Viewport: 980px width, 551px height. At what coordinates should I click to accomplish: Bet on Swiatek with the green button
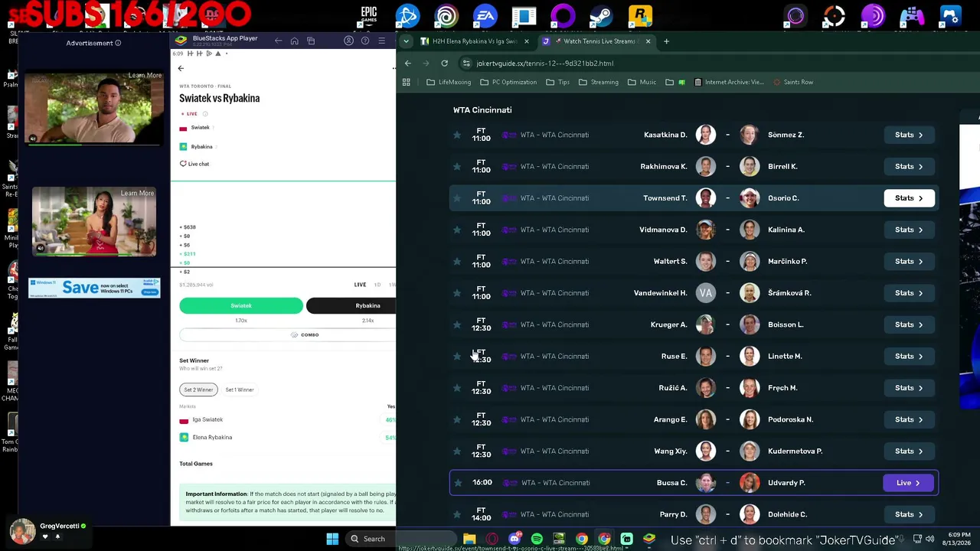(241, 306)
